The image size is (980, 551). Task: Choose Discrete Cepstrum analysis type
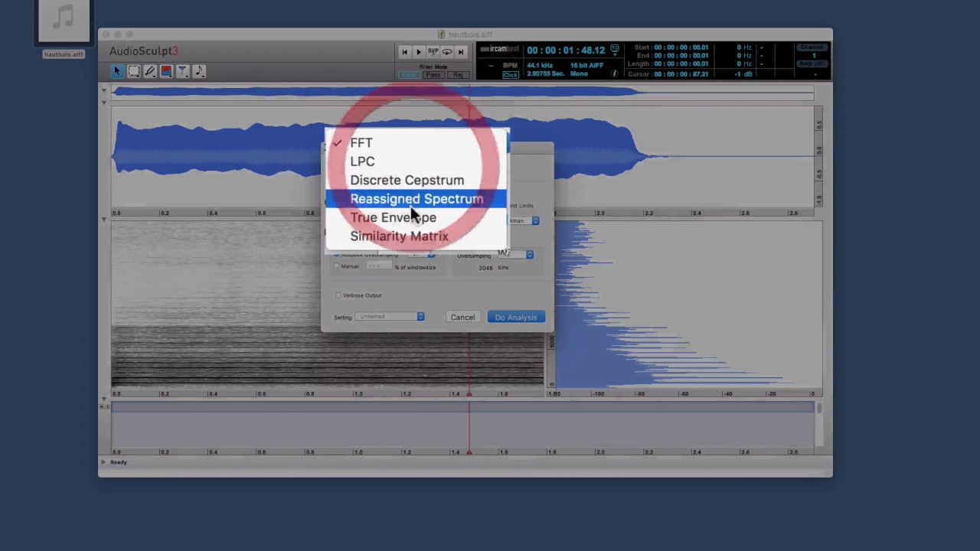pos(416,180)
